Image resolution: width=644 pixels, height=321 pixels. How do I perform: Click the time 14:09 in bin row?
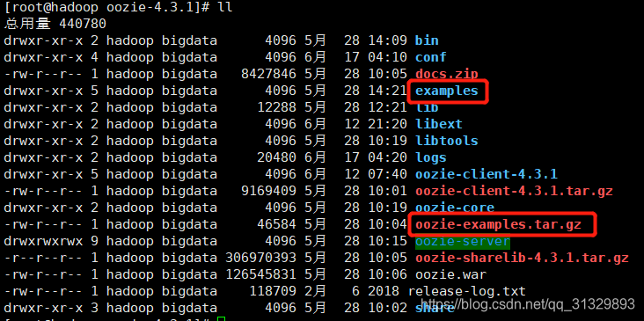pos(387,40)
